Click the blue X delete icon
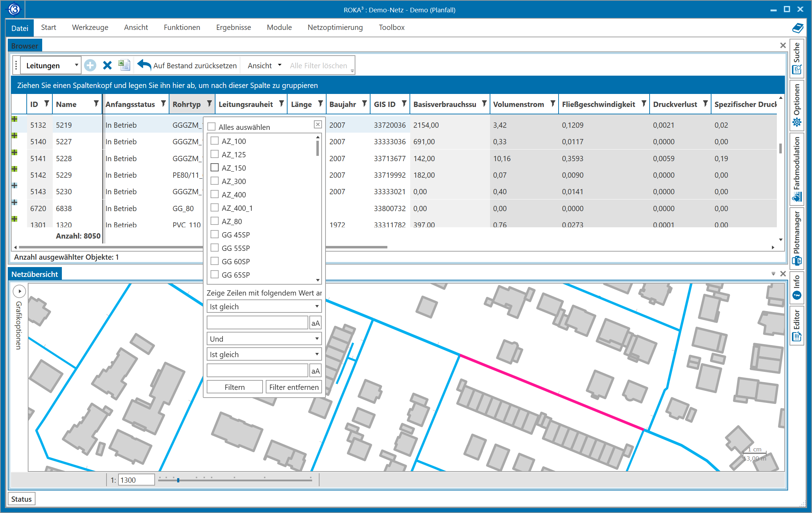Image resolution: width=812 pixels, height=513 pixels. 107,65
